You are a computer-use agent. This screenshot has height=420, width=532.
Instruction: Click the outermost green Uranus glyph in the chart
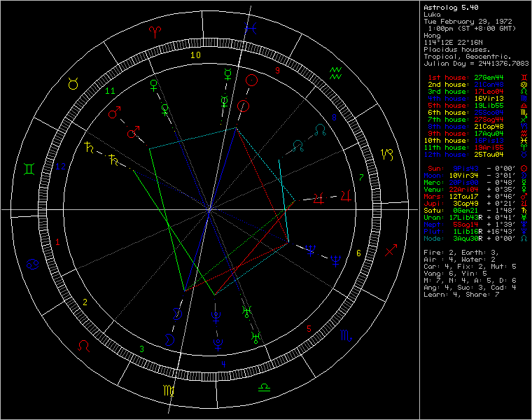[x=255, y=337]
